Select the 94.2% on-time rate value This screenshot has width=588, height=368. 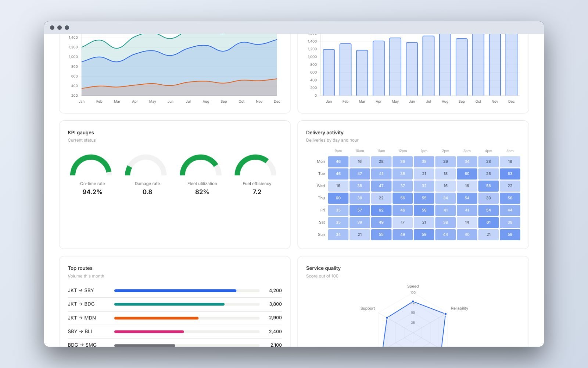click(92, 192)
